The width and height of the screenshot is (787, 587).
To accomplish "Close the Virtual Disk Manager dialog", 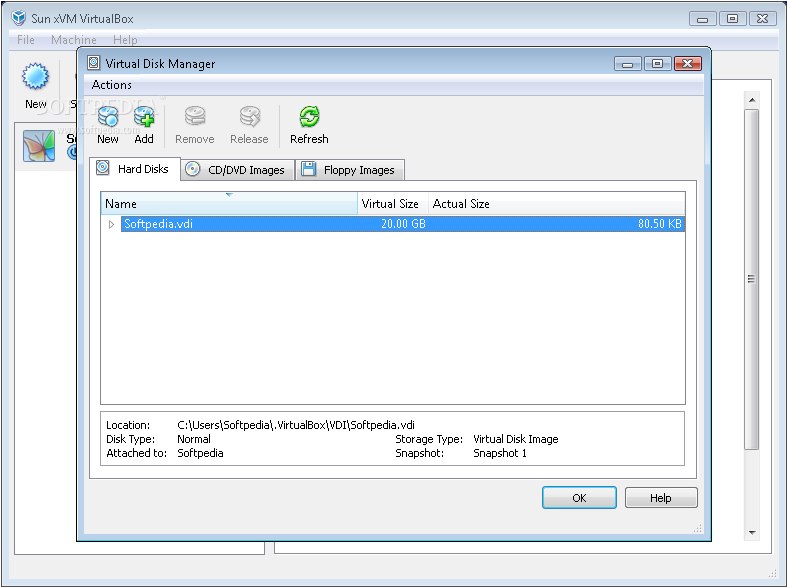I will [x=688, y=64].
